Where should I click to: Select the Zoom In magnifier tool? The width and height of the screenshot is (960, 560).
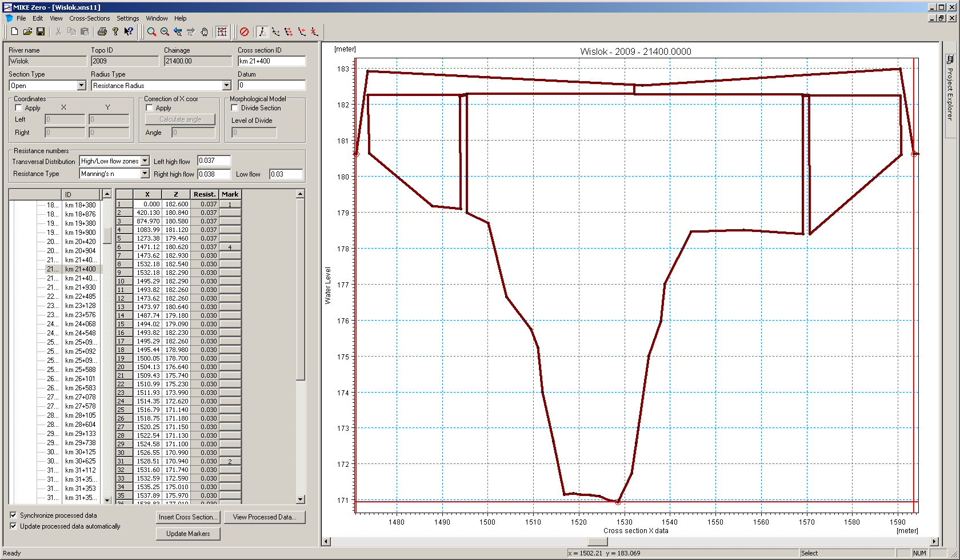click(x=151, y=32)
